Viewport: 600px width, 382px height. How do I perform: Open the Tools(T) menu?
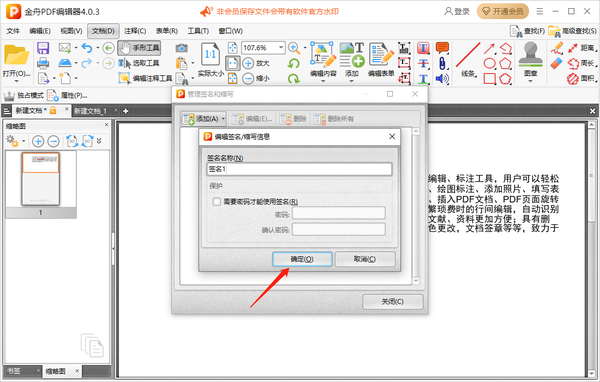(x=198, y=31)
